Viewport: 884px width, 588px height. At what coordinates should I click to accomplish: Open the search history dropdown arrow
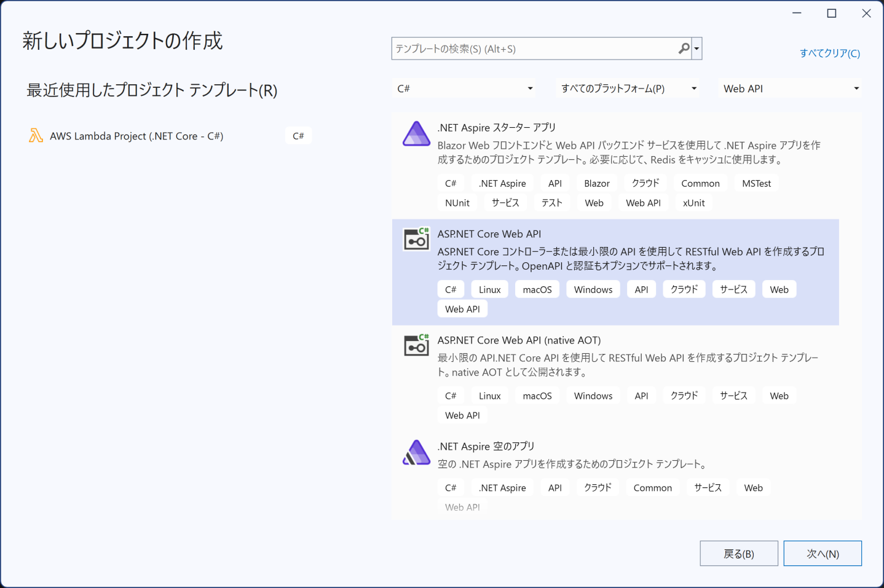(697, 49)
